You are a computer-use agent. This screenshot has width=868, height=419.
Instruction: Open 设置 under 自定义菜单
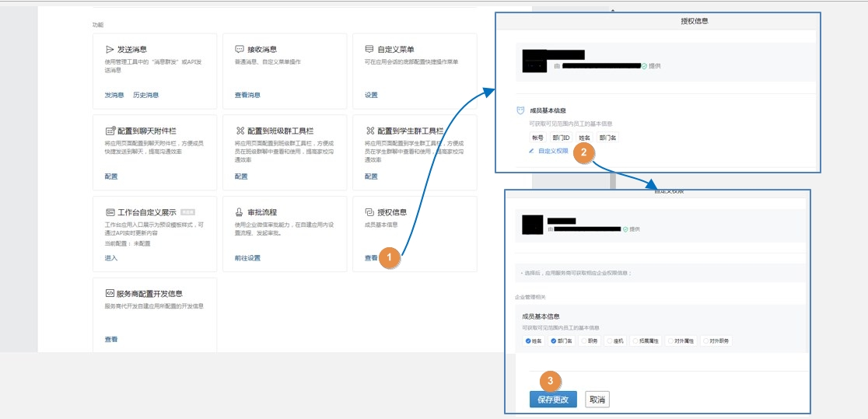(x=371, y=95)
